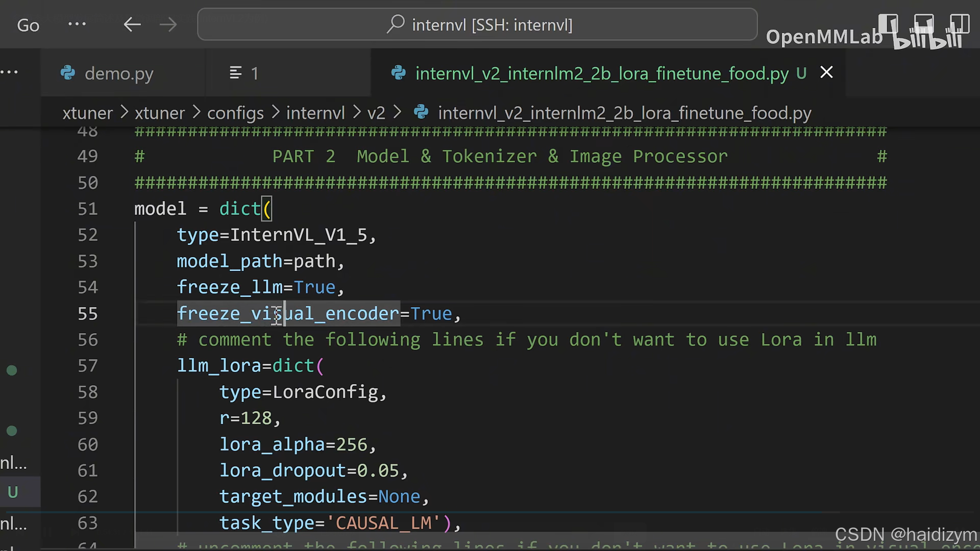Image resolution: width=980 pixels, height=551 pixels.
Task: Toggle the bottom panel layout icon
Action: point(924,24)
